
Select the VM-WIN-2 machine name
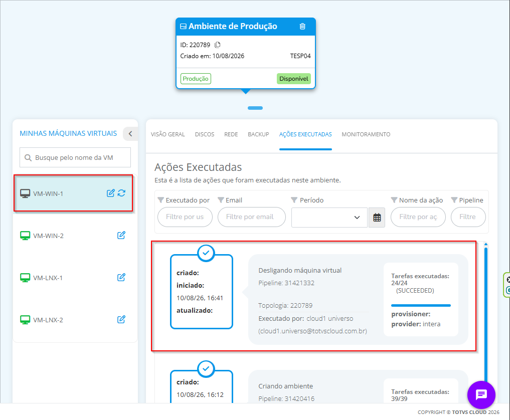tap(49, 236)
